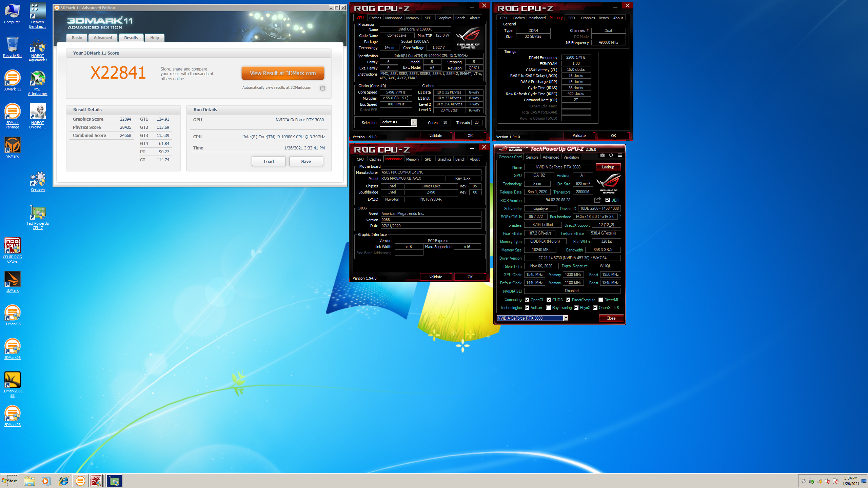
Task: Select the Graphics Score 22094 row
Action: pos(102,119)
